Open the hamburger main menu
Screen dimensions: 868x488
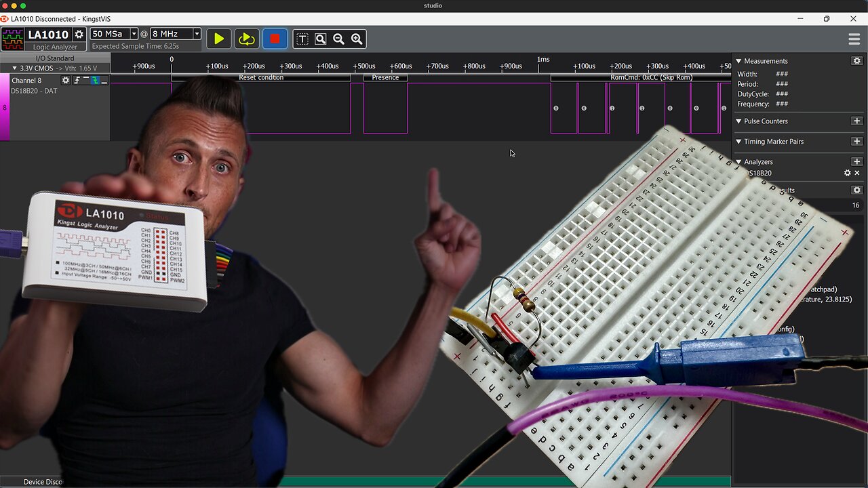[854, 39]
